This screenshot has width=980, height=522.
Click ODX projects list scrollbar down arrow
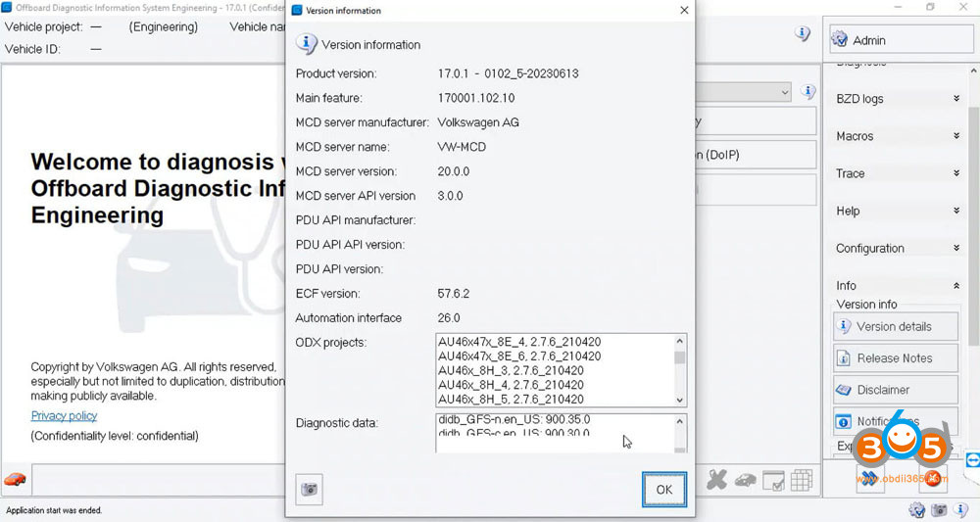(x=680, y=400)
